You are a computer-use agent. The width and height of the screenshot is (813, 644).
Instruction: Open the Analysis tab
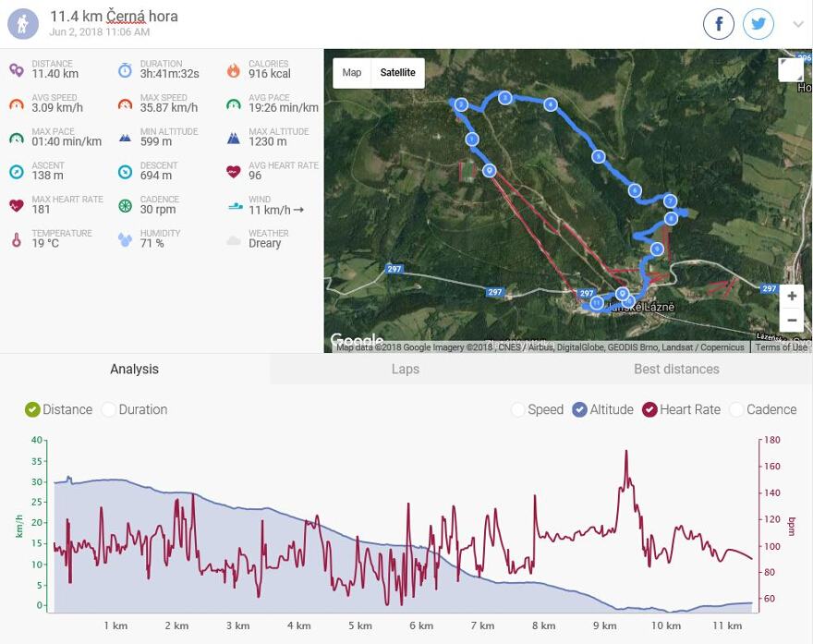(x=134, y=370)
